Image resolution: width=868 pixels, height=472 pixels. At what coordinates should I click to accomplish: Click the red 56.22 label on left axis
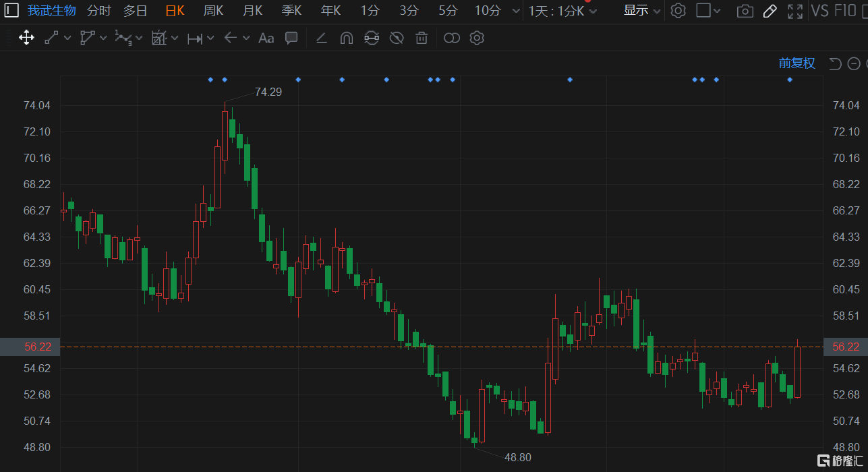tap(37, 347)
